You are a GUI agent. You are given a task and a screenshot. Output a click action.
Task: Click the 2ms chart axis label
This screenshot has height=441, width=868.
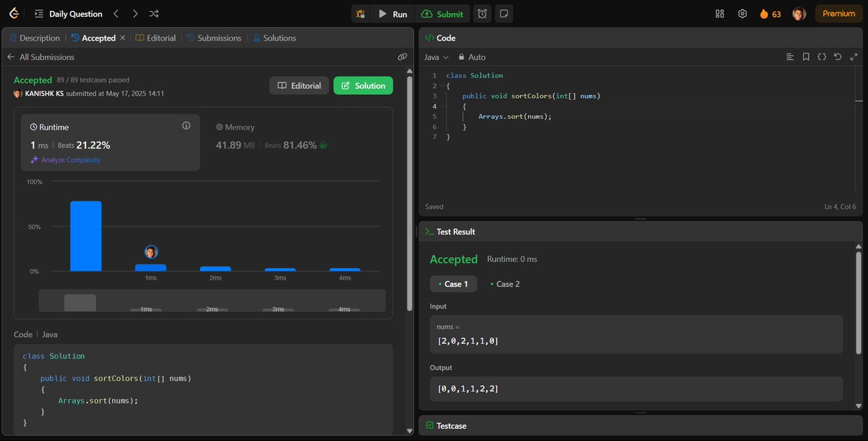216,278
